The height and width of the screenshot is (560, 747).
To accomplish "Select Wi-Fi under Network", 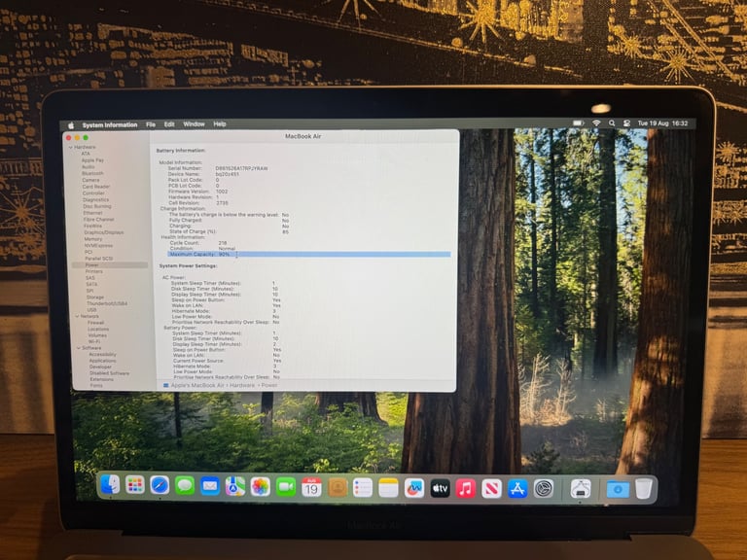I will (93, 341).
